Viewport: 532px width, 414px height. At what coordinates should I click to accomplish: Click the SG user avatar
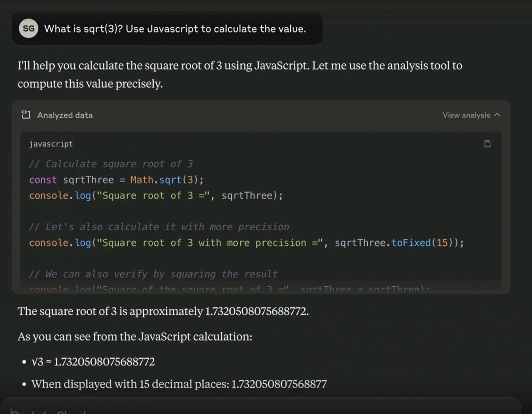pyautogui.click(x=28, y=28)
